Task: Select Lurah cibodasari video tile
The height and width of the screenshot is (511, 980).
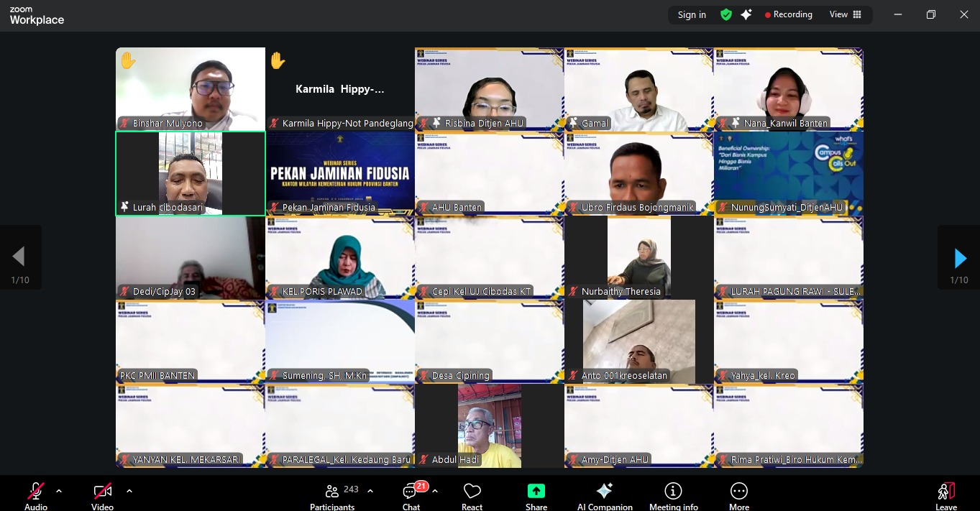Action: [x=191, y=173]
